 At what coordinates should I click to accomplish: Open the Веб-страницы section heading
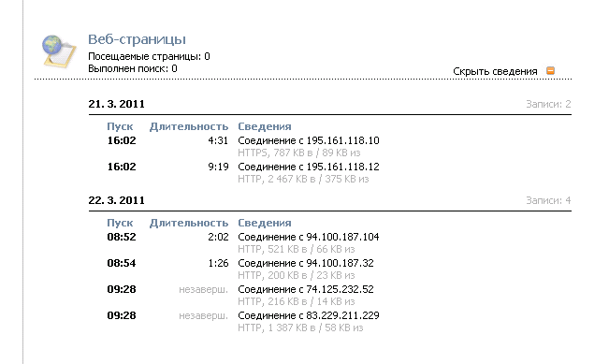point(137,39)
